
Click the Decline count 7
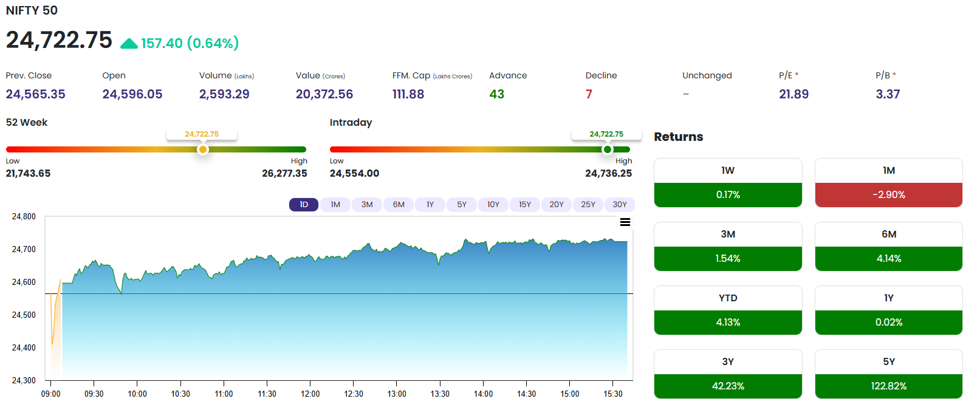(x=589, y=94)
